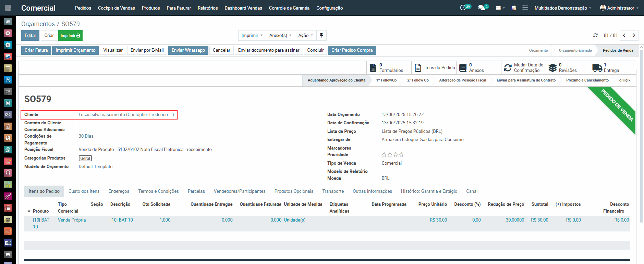Open the Administrator user menu
This screenshot has width=644, height=264.
coord(620,8)
